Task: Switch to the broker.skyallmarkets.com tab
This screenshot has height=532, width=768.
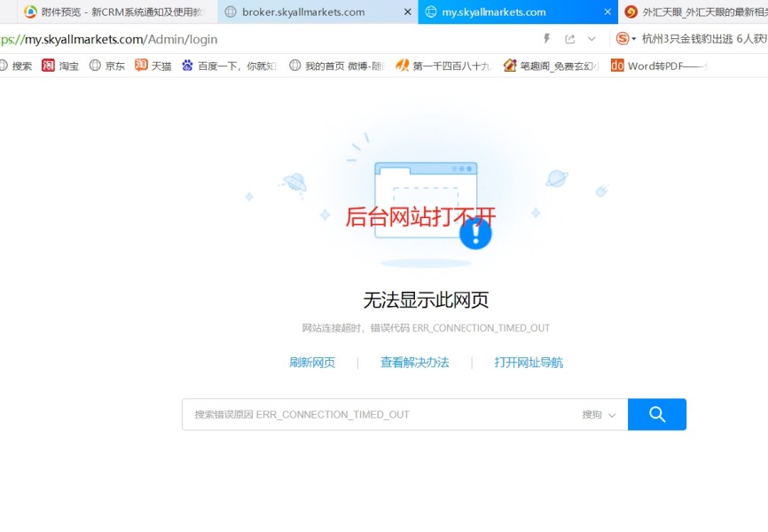Action: (317, 12)
